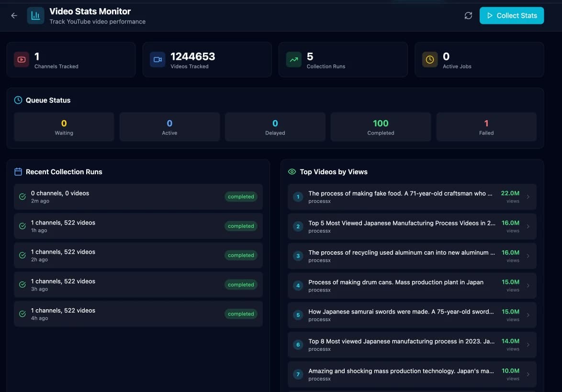Click completed badge on the 3h ago run

[241, 284]
